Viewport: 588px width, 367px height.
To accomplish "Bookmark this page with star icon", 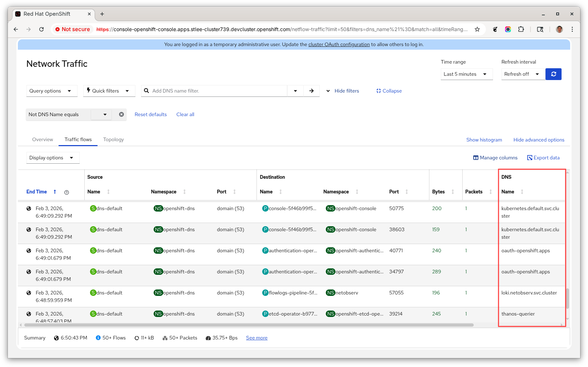I will click(x=477, y=29).
